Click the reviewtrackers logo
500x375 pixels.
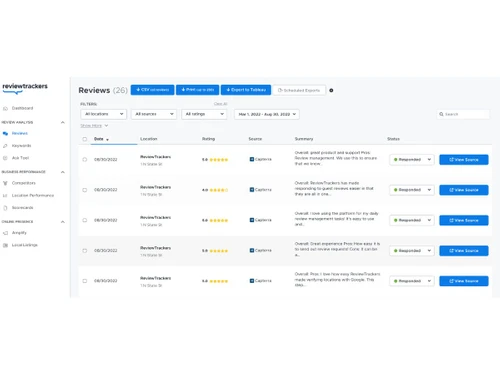25,88
